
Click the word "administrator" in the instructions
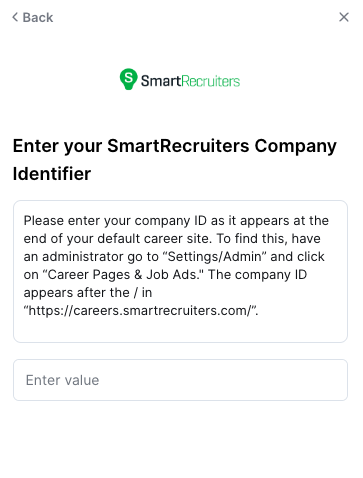[83, 257]
